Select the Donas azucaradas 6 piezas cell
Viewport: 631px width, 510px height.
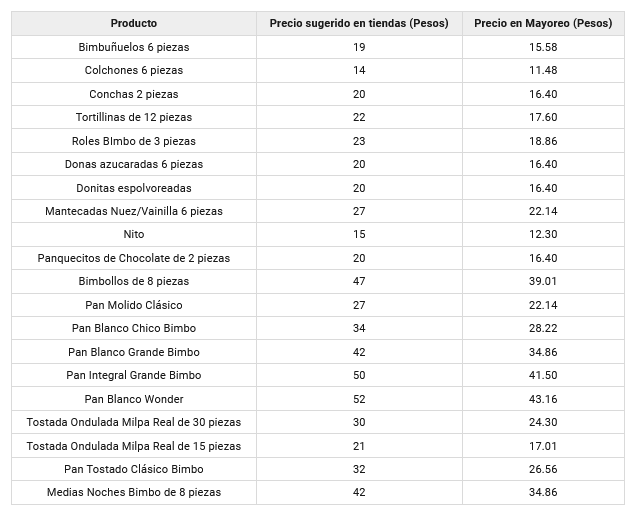pyautogui.click(x=134, y=164)
